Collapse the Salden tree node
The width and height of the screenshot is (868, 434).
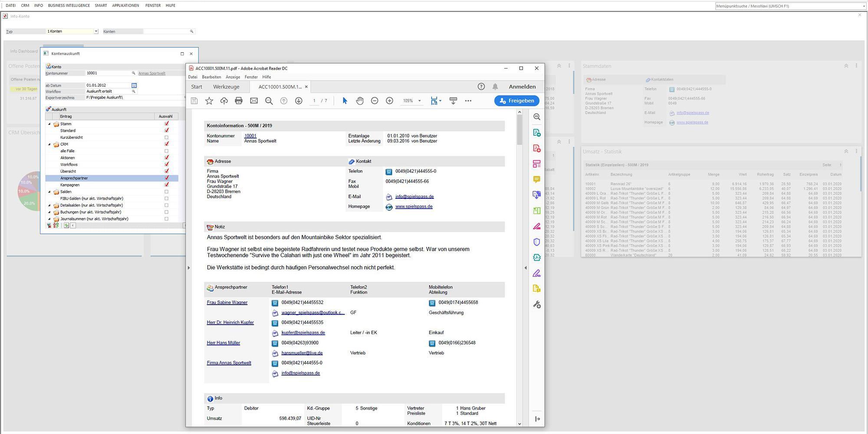pos(49,192)
